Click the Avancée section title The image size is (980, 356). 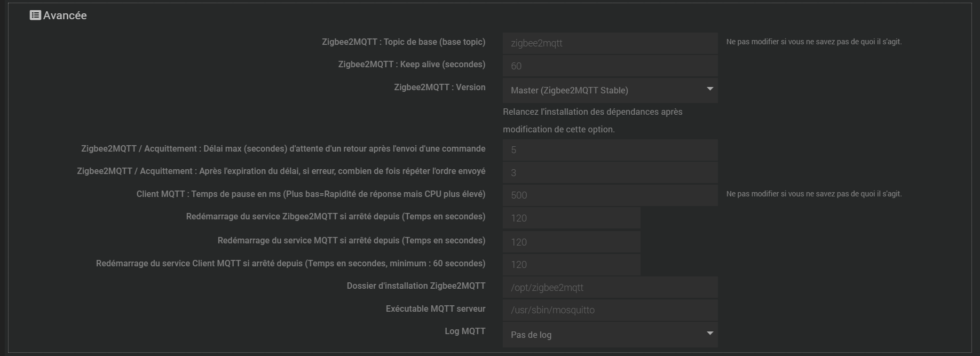pos(65,15)
